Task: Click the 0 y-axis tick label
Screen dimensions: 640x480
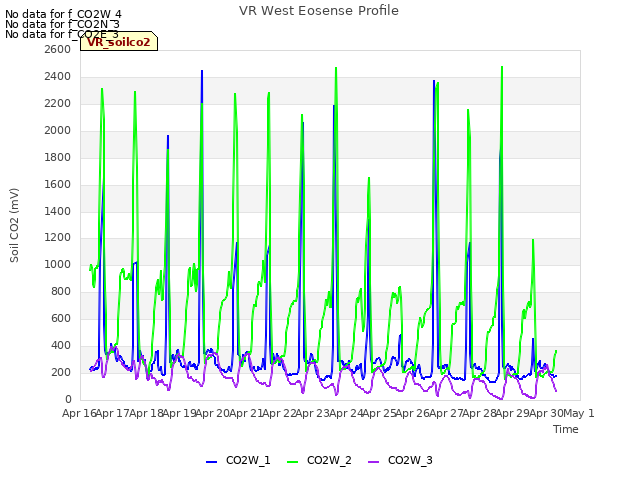Action: pyautogui.click(x=68, y=399)
